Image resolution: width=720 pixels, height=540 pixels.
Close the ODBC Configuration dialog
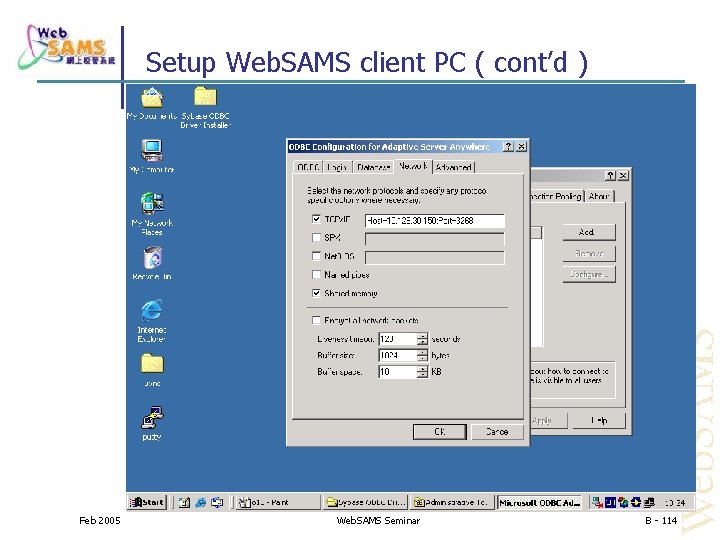(521, 146)
